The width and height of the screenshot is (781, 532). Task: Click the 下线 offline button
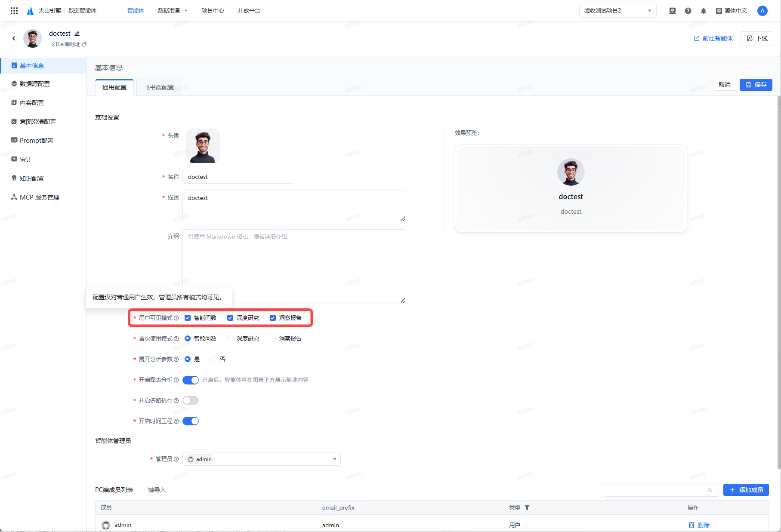click(757, 38)
